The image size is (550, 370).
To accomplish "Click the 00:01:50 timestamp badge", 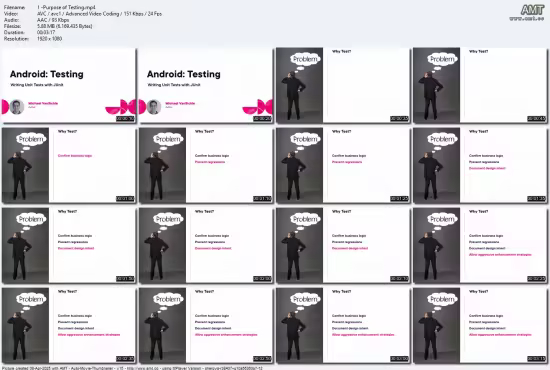I will pyautogui.click(x=125, y=279).
